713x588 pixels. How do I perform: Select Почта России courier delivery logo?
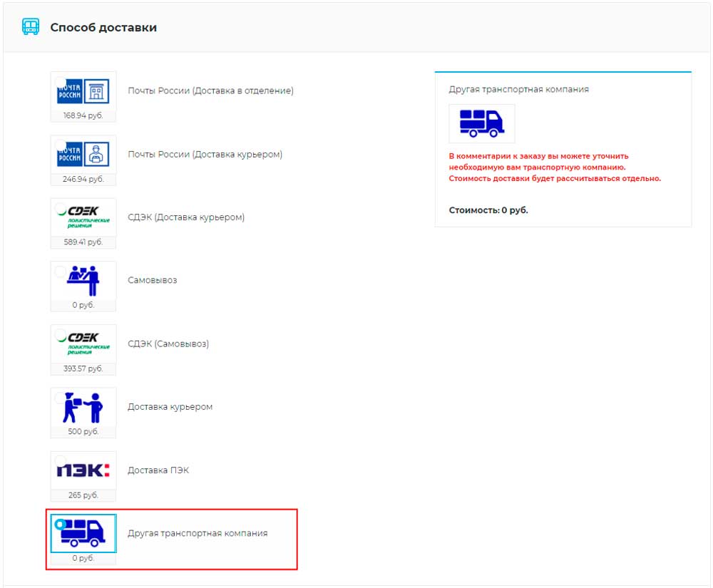(83, 153)
